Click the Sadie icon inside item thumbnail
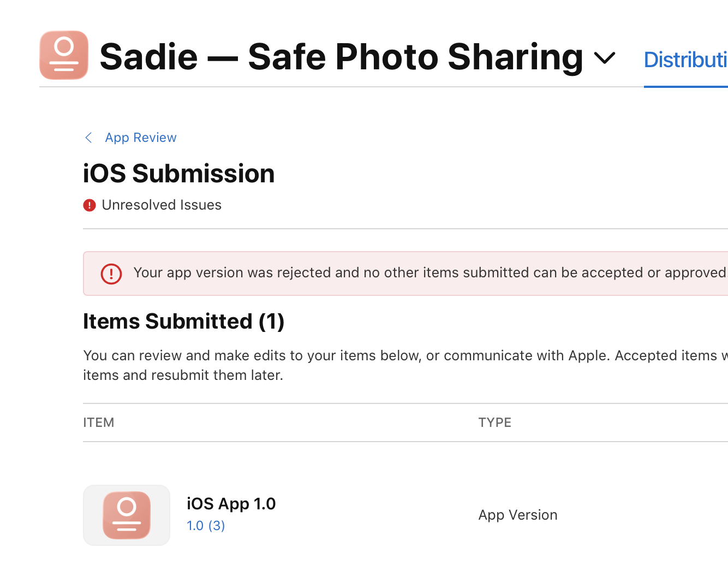Image resolution: width=728 pixels, height=583 pixels. click(127, 515)
